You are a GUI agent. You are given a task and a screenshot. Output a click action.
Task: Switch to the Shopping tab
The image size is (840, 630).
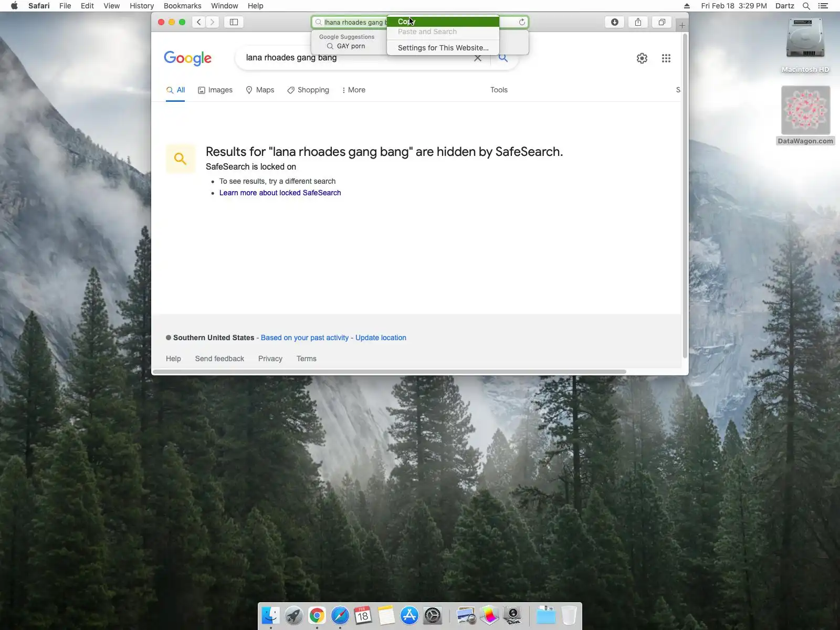pyautogui.click(x=308, y=90)
